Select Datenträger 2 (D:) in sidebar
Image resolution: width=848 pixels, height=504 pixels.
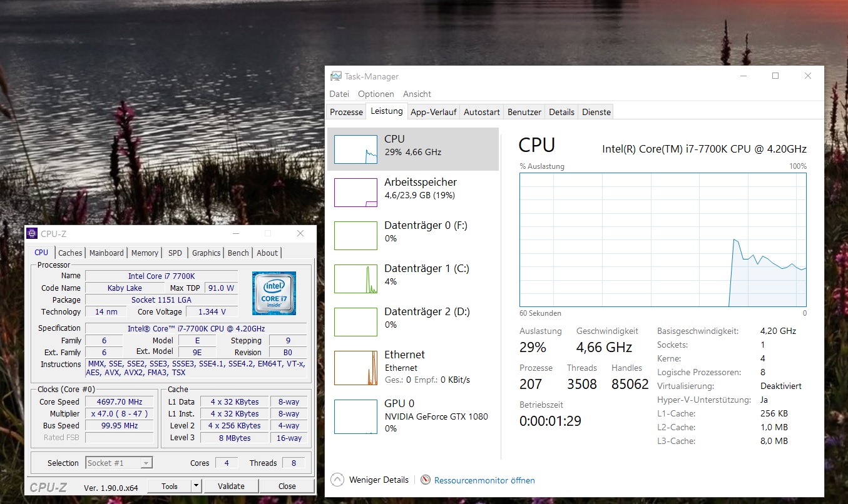[413, 321]
